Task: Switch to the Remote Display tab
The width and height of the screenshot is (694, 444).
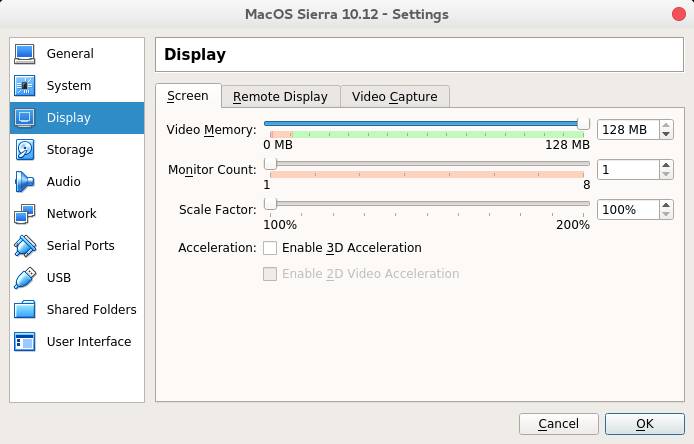Action: [x=280, y=97]
